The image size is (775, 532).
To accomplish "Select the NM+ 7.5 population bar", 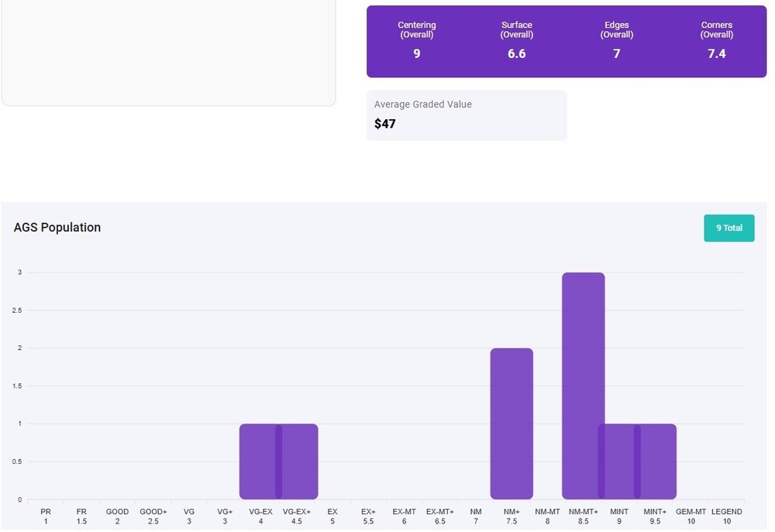I will (x=511, y=424).
